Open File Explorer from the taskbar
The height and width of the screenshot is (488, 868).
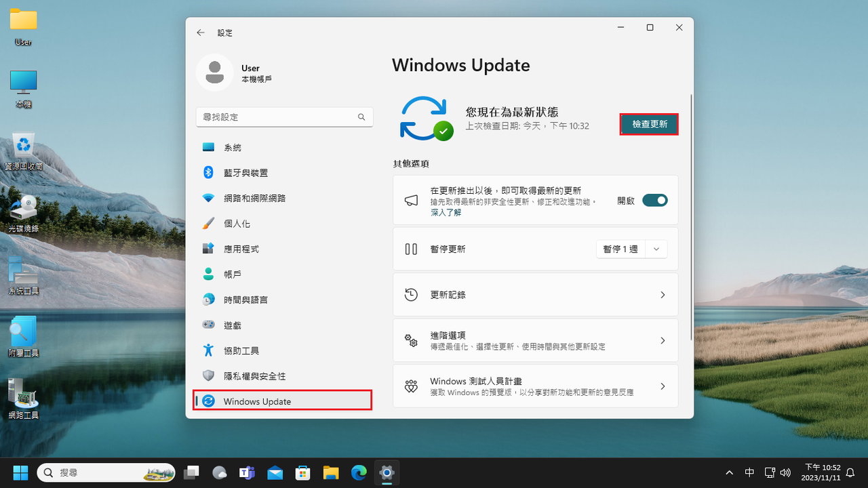(331, 472)
